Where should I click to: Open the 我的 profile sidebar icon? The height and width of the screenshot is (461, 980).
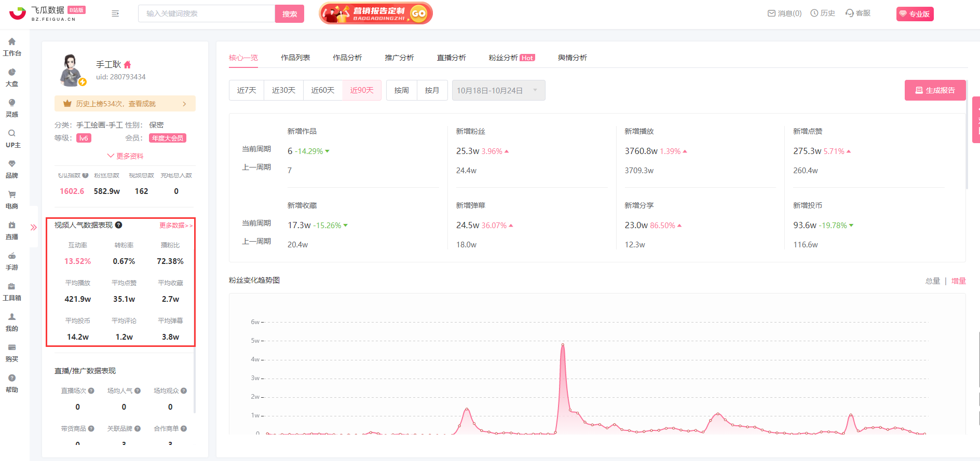point(12,317)
